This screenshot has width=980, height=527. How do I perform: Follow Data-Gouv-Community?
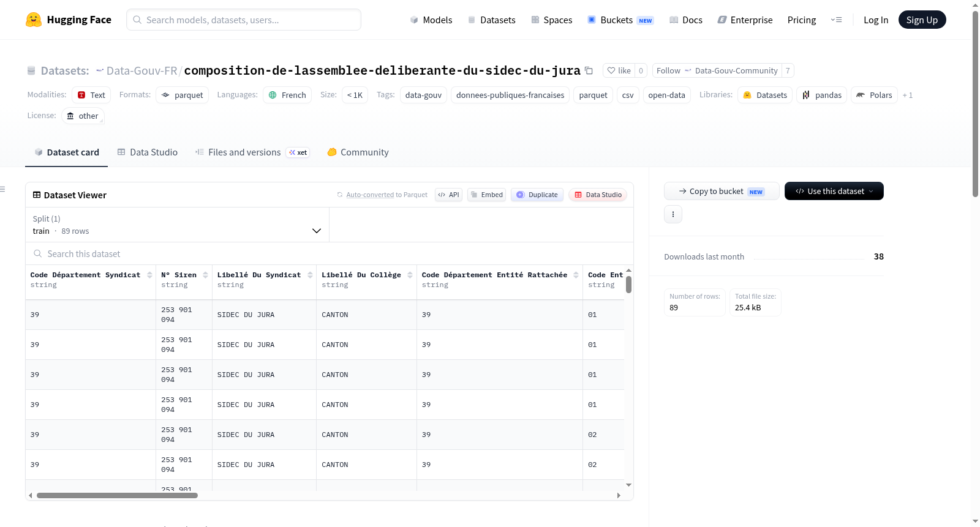[717, 70]
